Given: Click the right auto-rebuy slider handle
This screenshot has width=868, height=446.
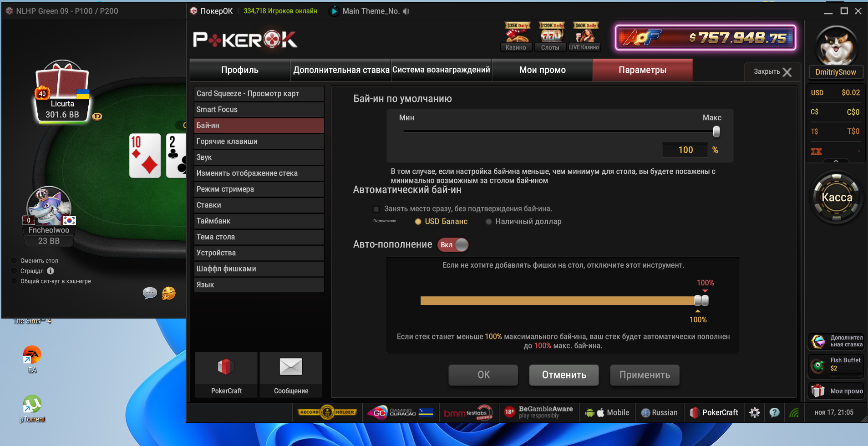Looking at the screenshot, I should pos(705,300).
